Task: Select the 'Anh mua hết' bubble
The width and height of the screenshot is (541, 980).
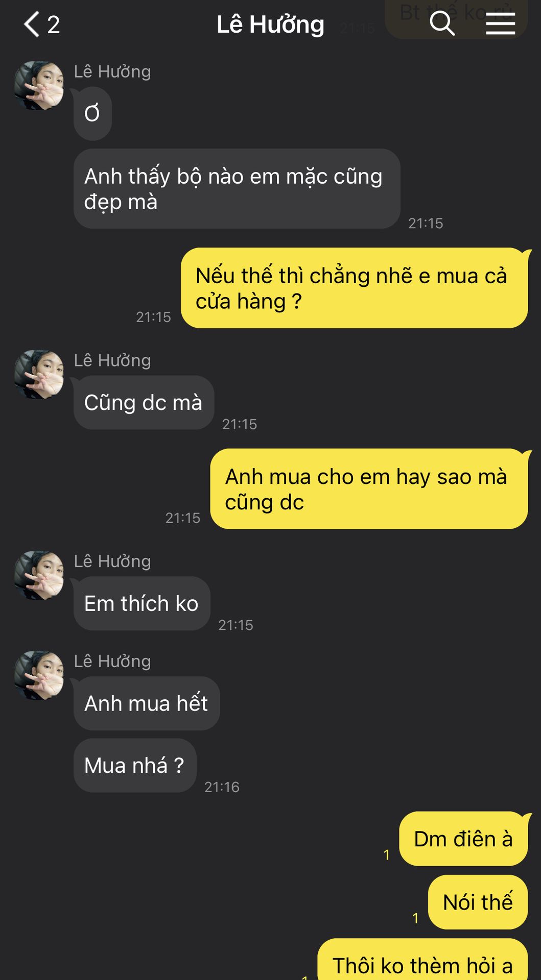Action: coord(147,703)
